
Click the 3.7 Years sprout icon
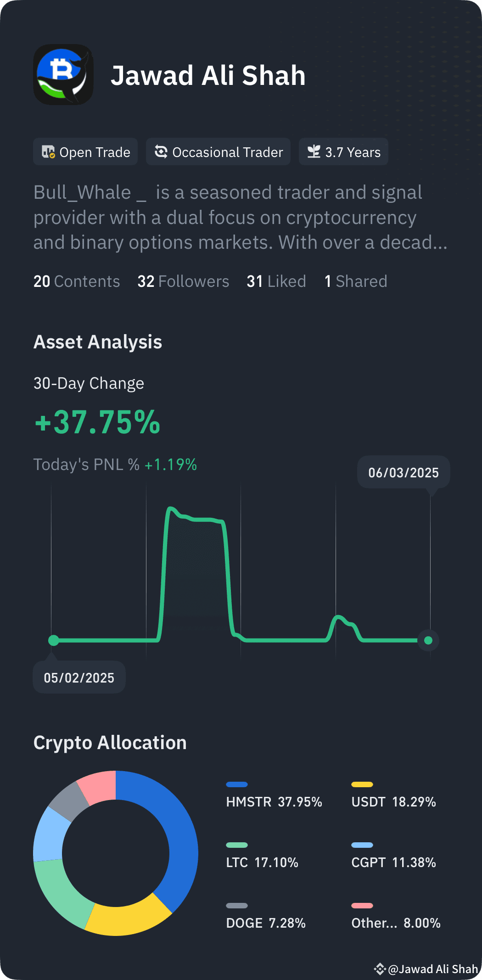click(314, 151)
